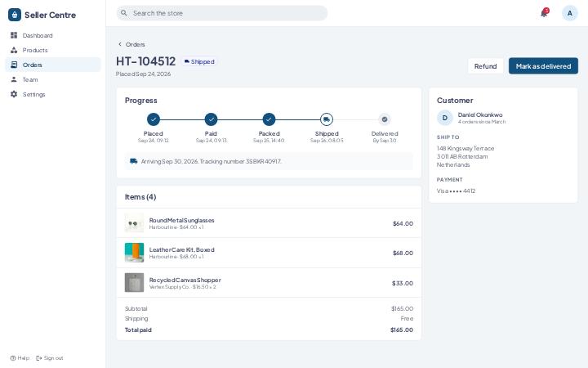
Task: Click the Help question mark icon
Action: [x=13, y=358]
